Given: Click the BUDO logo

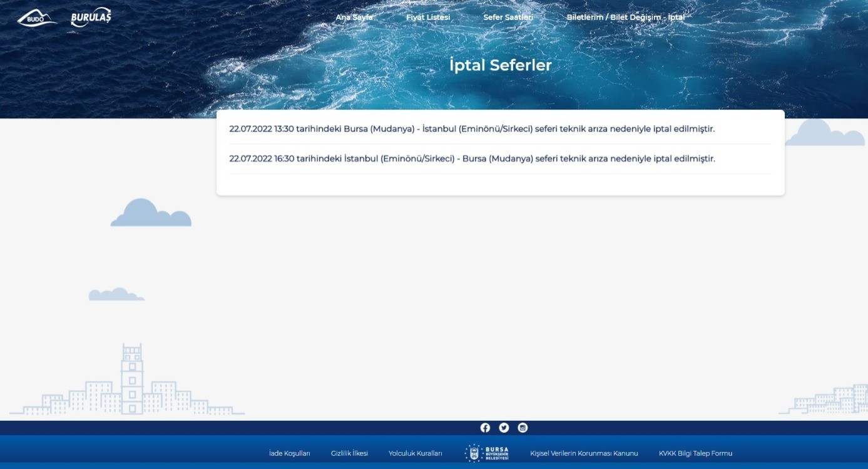Looking at the screenshot, I should (36, 18).
